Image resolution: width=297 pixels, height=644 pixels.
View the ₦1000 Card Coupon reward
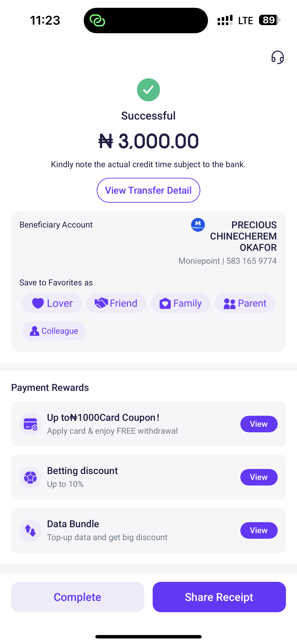point(259,424)
